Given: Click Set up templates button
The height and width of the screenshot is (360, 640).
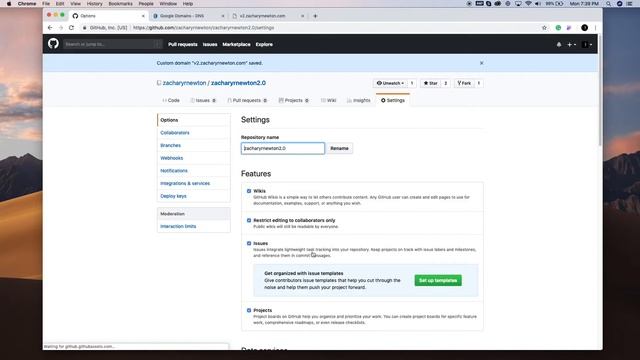Looking at the screenshot, I should (x=438, y=280).
